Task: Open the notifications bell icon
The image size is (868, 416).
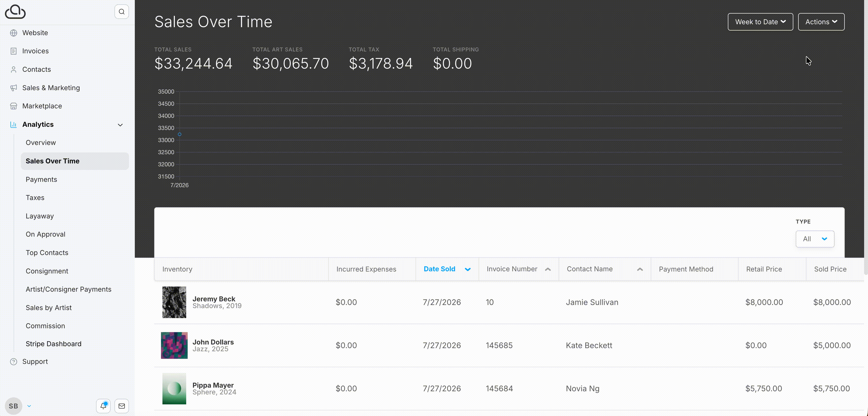Action: (104, 406)
